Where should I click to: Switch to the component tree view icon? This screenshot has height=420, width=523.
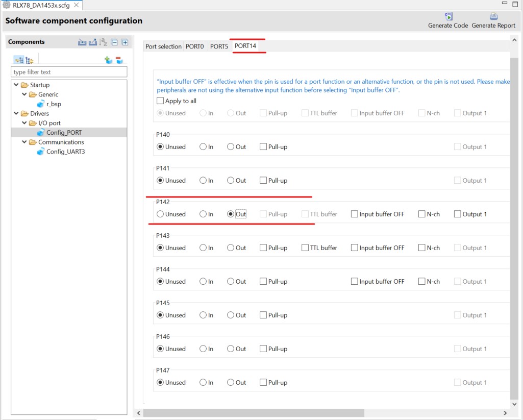click(19, 60)
